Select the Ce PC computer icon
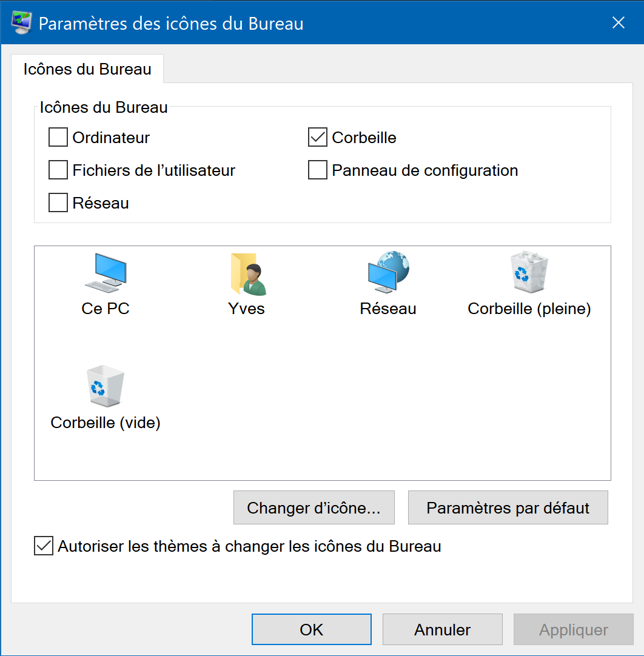 click(x=106, y=272)
